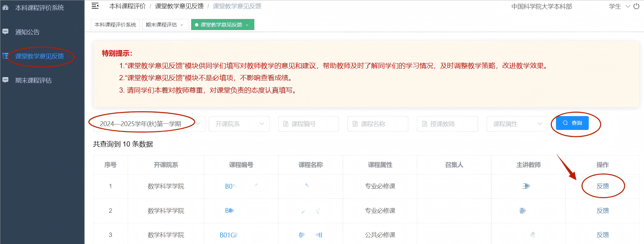
Task: Click the 授课教师 input field
Action: click(447, 124)
